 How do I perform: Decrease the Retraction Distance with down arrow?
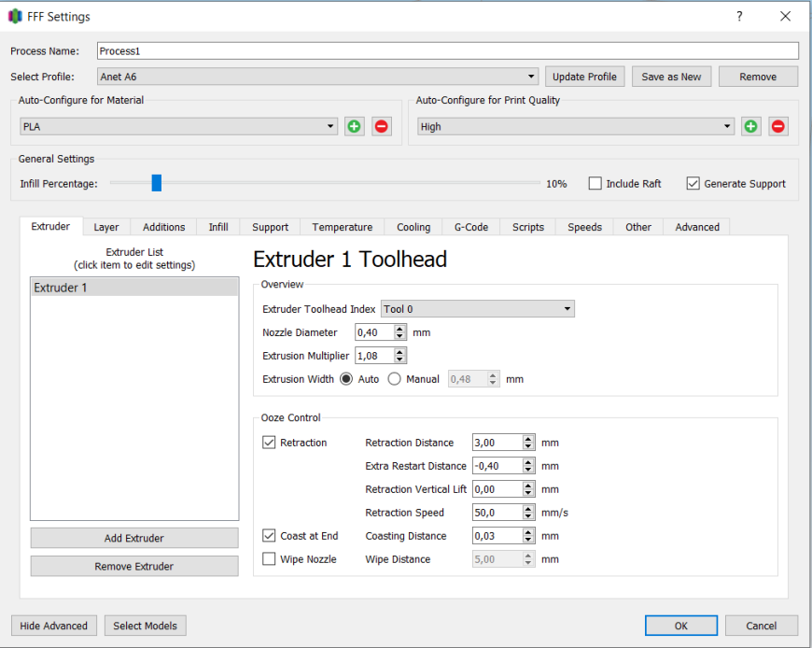(527, 446)
